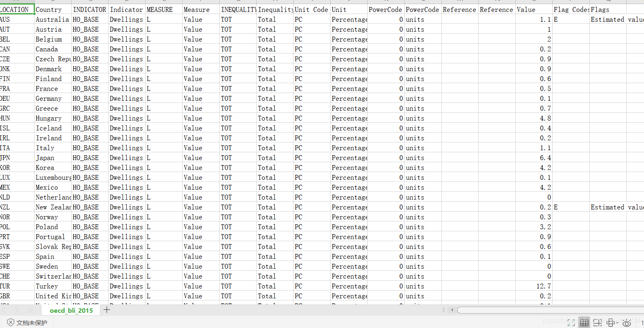
Task: Click the document unprotected shield icon
Action: coord(11,322)
